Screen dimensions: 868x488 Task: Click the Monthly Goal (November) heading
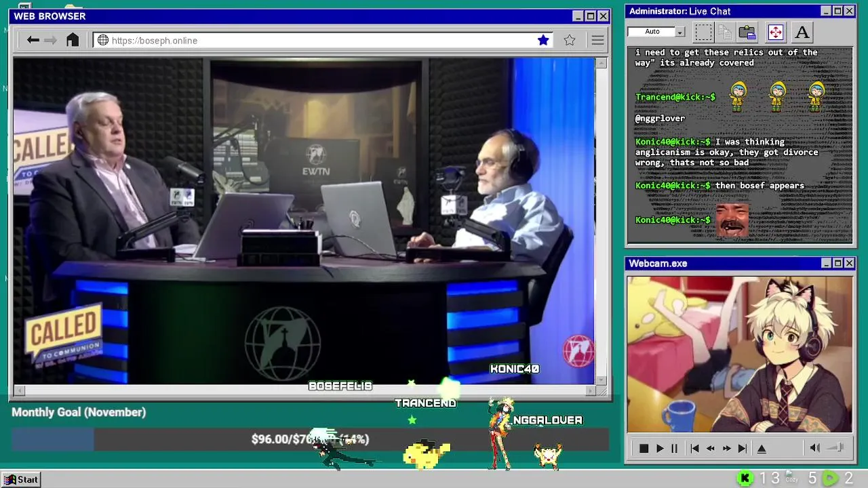pyautogui.click(x=79, y=412)
